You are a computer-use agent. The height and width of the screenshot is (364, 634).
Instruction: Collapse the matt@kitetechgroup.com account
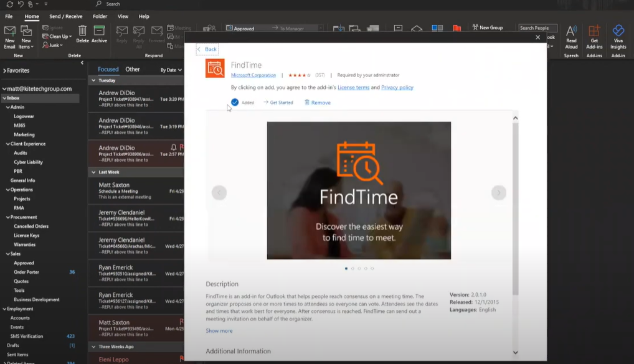pyautogui.click(x=4, y=89)
